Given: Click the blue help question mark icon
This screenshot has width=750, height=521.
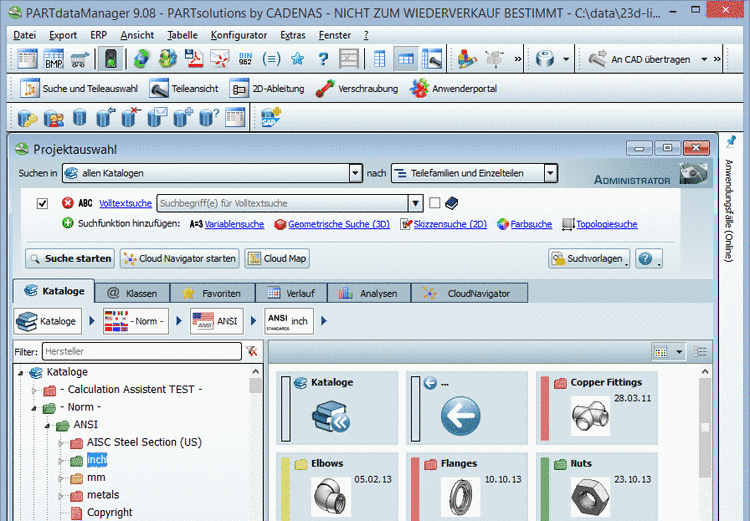Looking at the screenshot, I should (x=322, y=59).
